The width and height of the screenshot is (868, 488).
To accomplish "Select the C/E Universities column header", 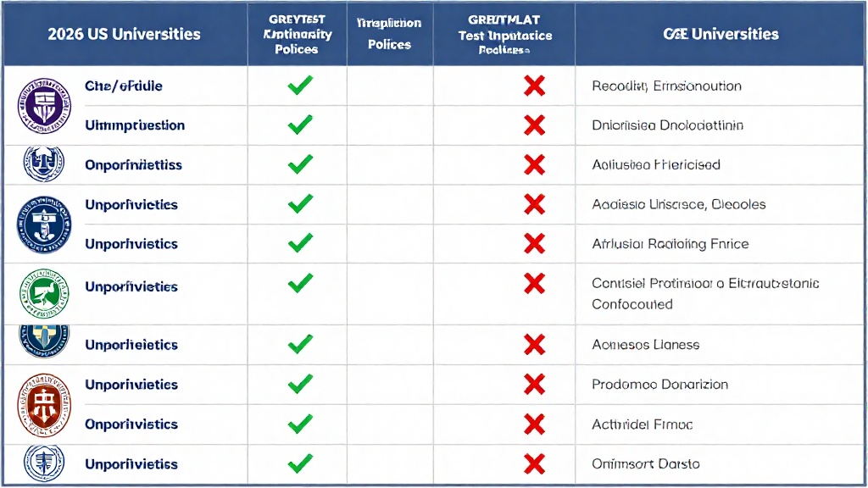I will (721, 35).
